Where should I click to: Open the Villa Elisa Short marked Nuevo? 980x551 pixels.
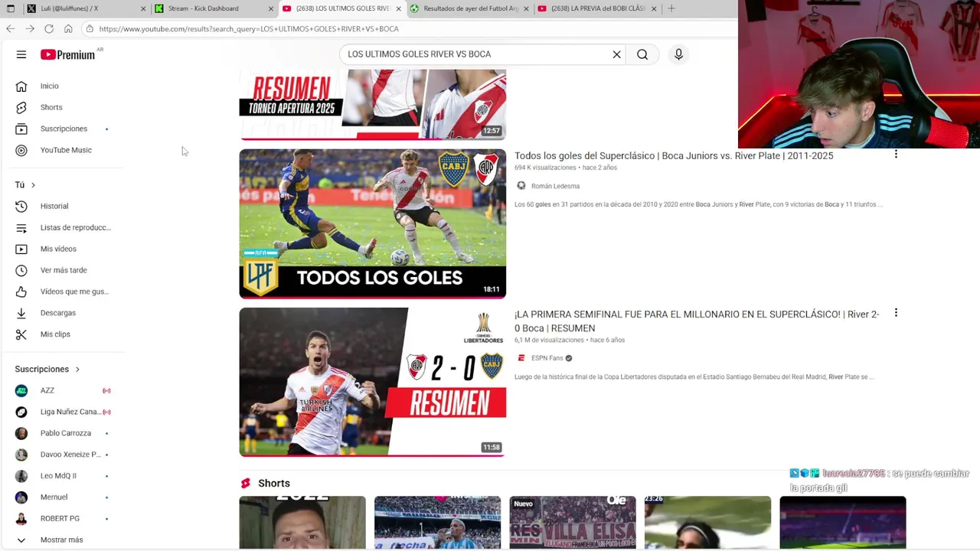[573, 523]
